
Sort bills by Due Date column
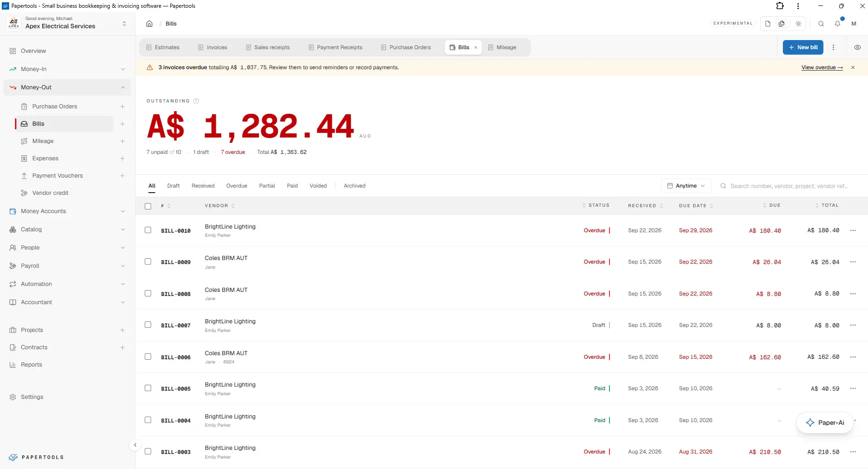696,206
